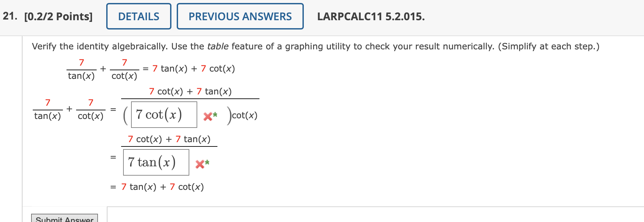644x222 pixels.
Task: Click the fraction 7 over cot(x)
Action: (124, 69)
